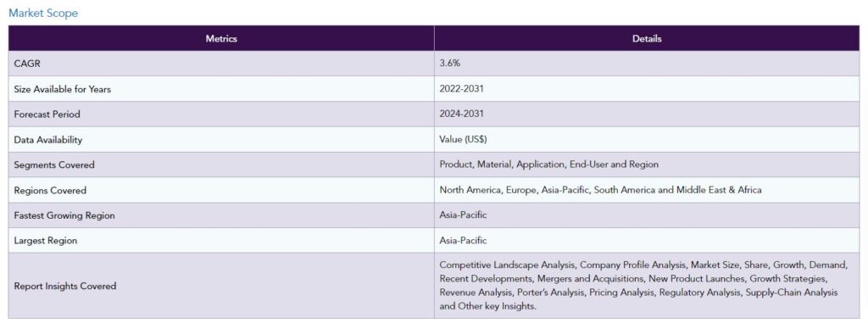Select the Metrics column header
Image resolution: width=868 pixels, height=323 pixels.
[x=221, y=38]
